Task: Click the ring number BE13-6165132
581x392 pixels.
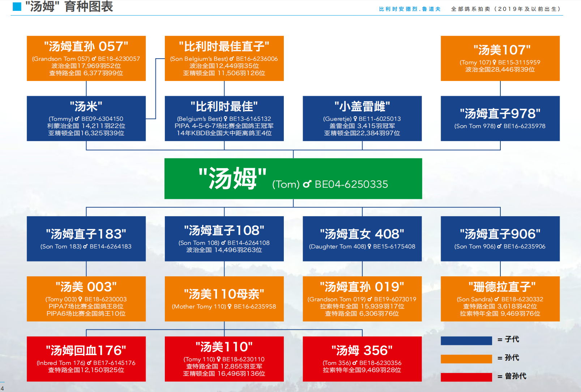Action: pos(250,119)
